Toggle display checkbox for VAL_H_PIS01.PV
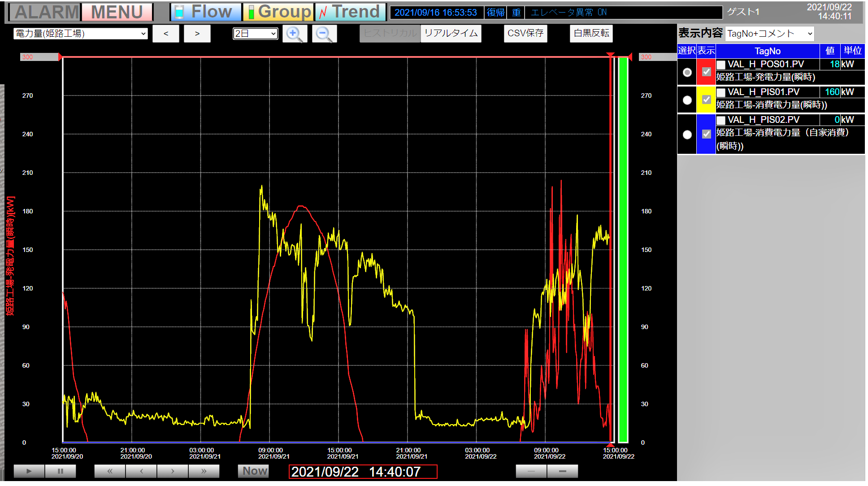 click(x=706, y=100)
